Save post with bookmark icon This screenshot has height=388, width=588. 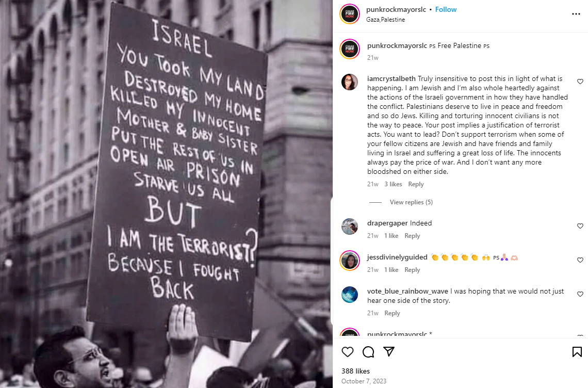(x=577, y=351)
